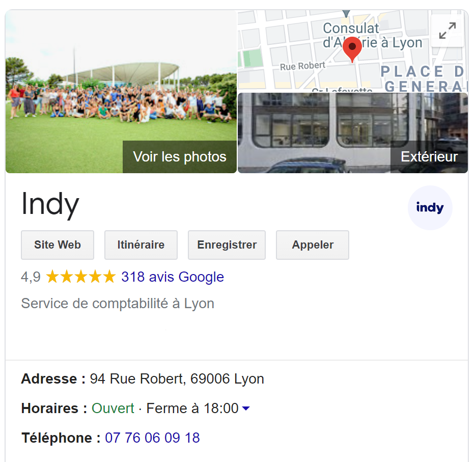
Task: Call the number 07 76 06 09 18
Action: click(152, 438)
